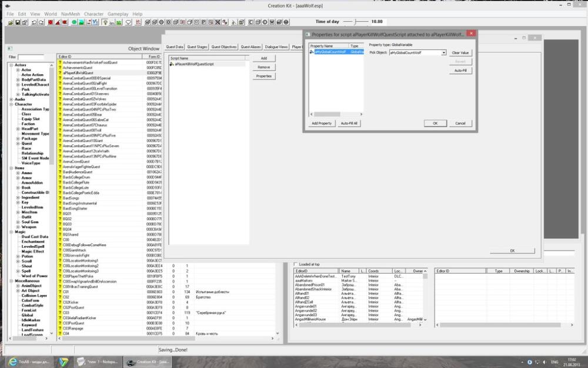This screenshot has height=368, width=588.
Task: Click the property list horizontal scrollbar
Action: point(336,114)
